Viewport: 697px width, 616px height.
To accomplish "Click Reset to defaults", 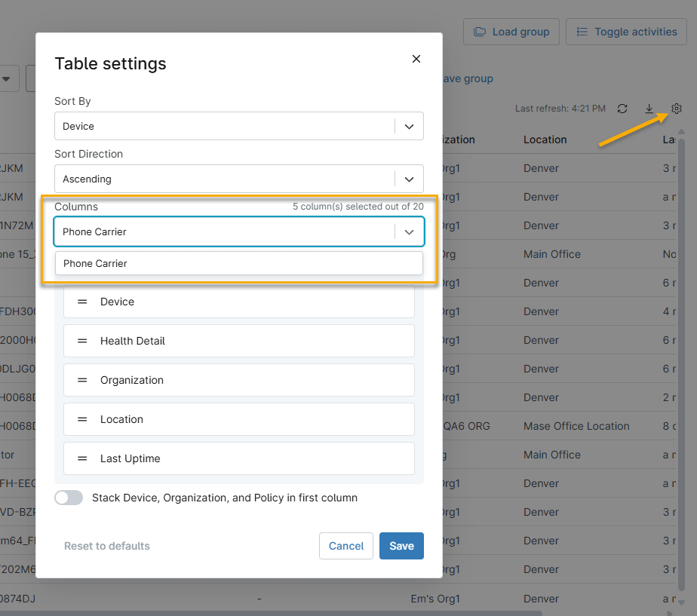I will (107, 546).
